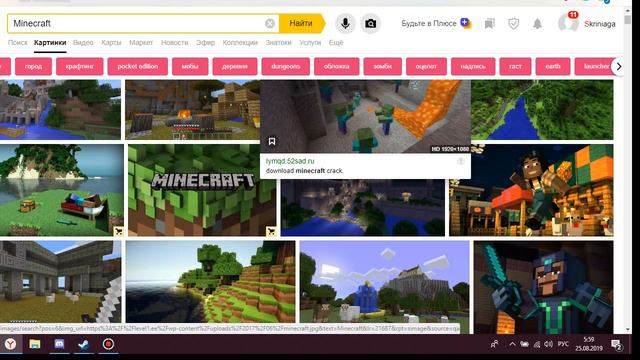The width and height of the screenshot is (640, 360).
Task: Filter images by деревня chip
Action: pos(235,67)
